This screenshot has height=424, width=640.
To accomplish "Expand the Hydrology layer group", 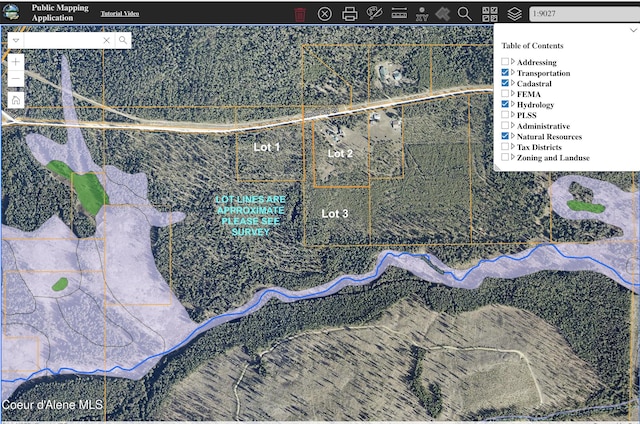I will [513, 104].
